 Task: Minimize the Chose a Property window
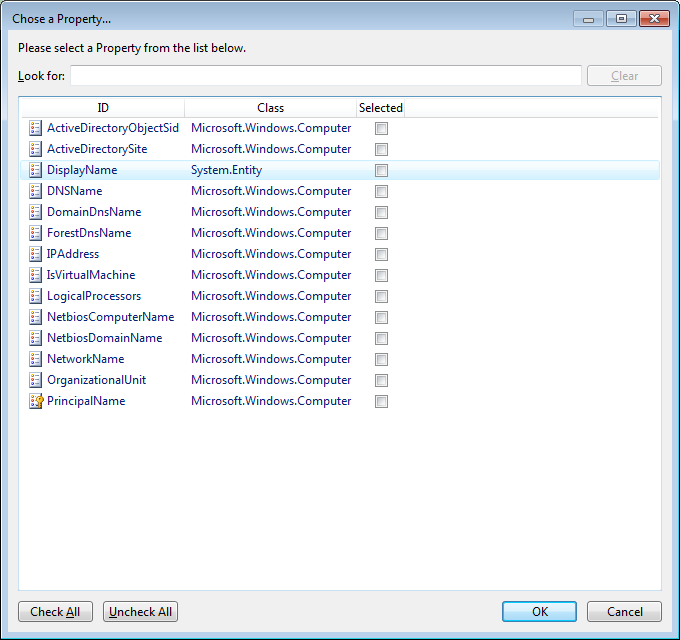[588, 19]
